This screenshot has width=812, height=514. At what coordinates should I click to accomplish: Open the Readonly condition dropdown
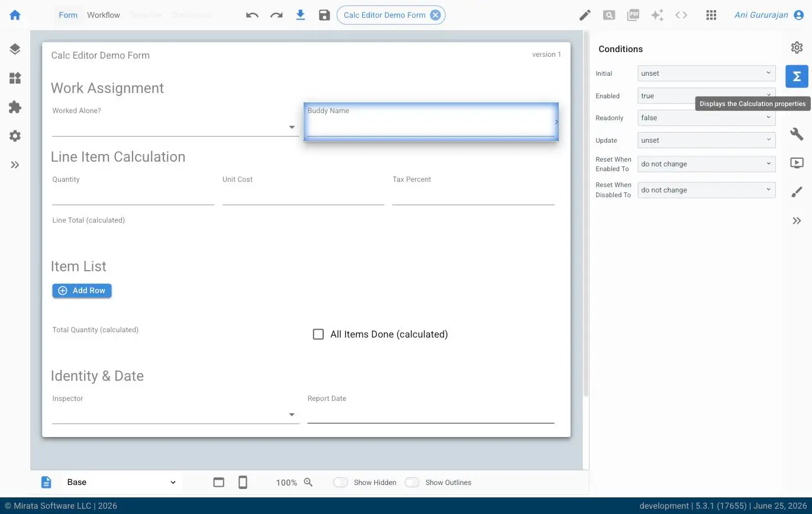click(706, 117)
